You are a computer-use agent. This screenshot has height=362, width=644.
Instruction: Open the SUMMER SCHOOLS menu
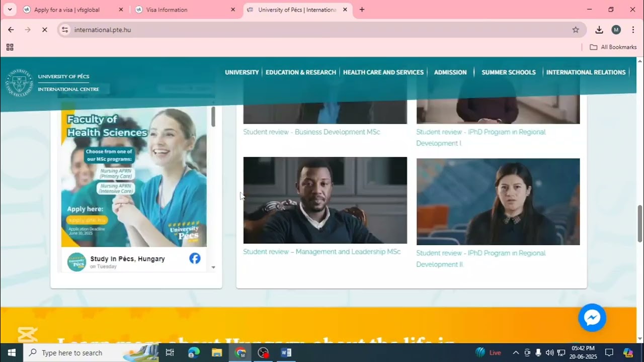click(509, 72)
